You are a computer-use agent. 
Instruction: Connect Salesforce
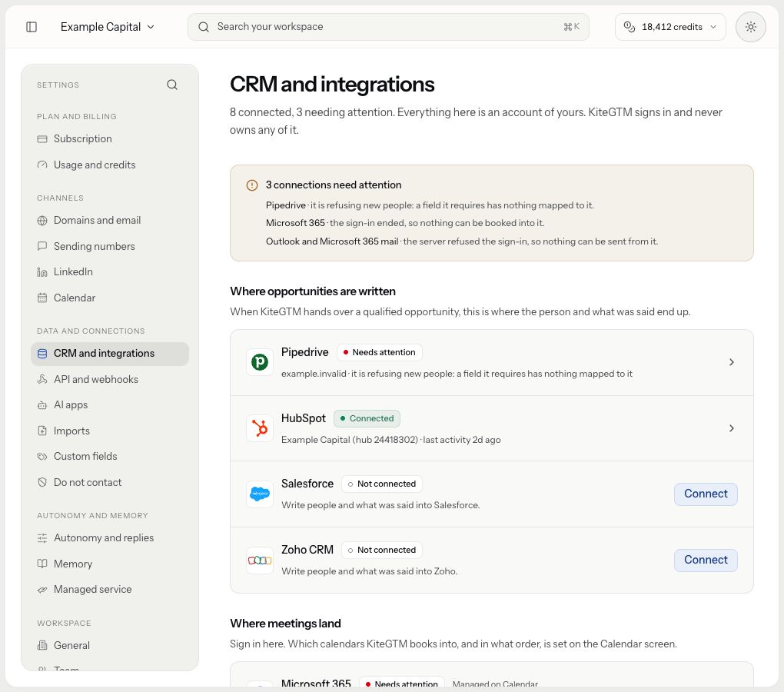pyautogui.click(x=706, y=494)
